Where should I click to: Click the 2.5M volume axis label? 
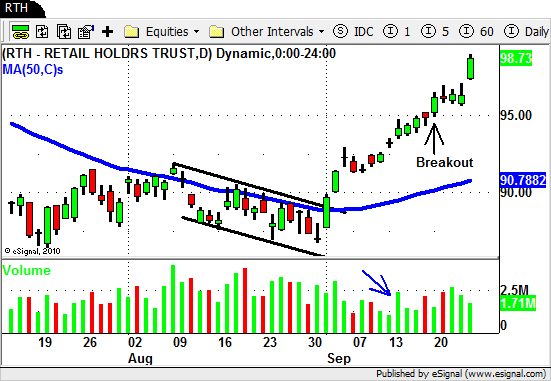514,290
